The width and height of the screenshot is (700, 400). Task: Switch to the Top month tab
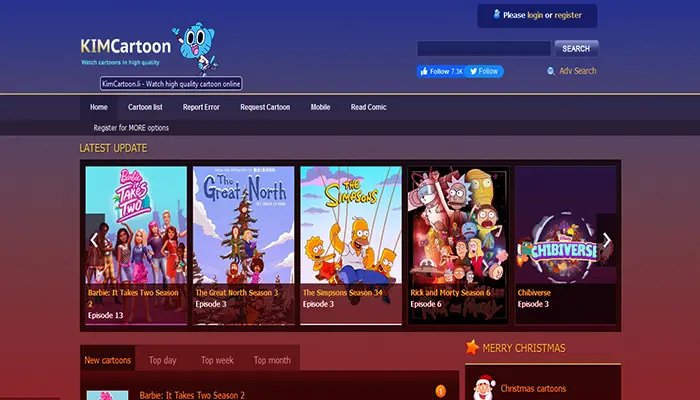(x=272, y=360)
